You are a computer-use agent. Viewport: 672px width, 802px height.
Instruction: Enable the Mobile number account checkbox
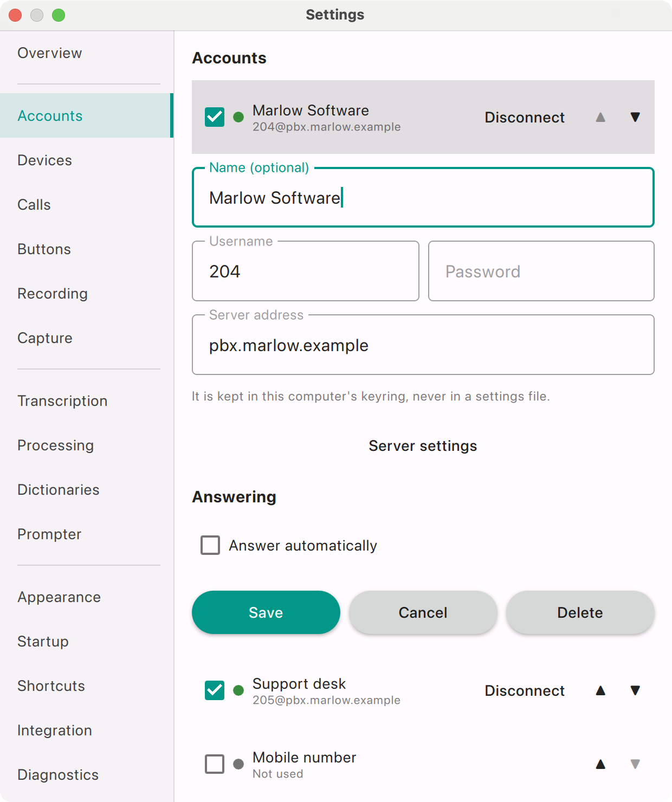pyautogui.click(x=215, y=764)
